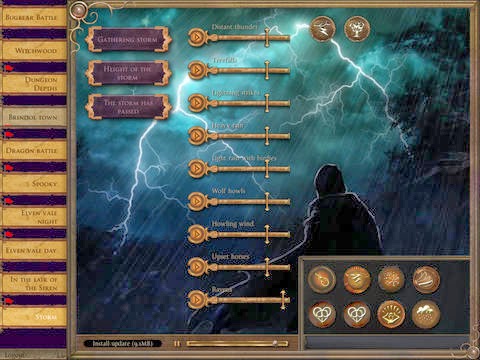Play the wind gust one-shot

426,279
